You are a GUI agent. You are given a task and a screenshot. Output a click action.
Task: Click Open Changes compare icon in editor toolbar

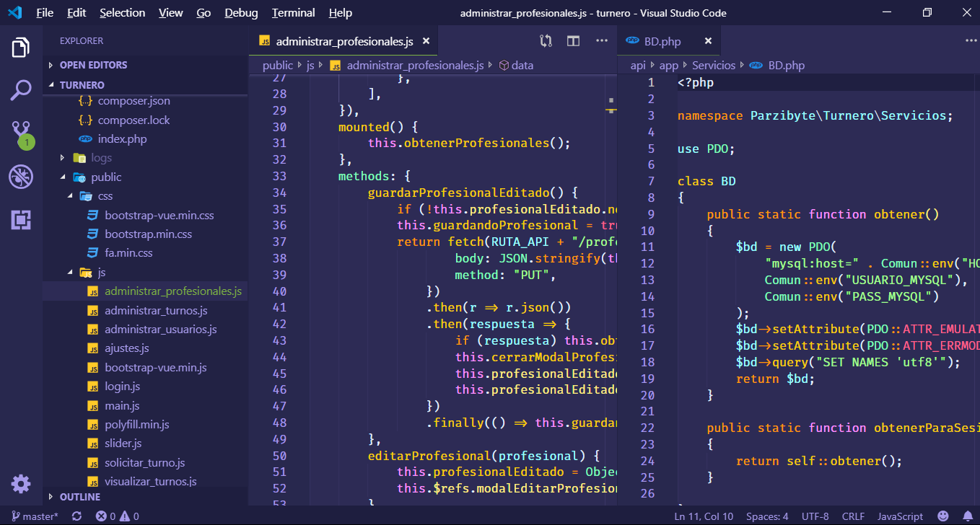pyautogui.click(x=546, y=41)
